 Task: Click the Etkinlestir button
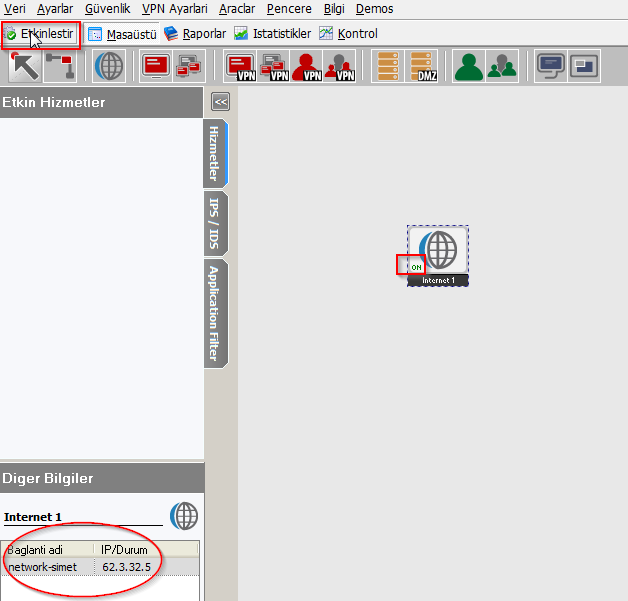[40, 34]
